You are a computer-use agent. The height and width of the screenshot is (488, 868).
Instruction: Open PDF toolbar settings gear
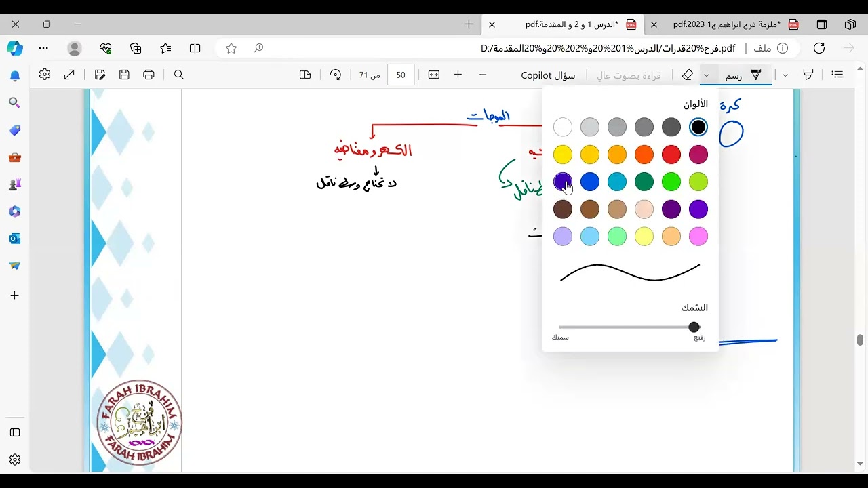click(45, 75)
